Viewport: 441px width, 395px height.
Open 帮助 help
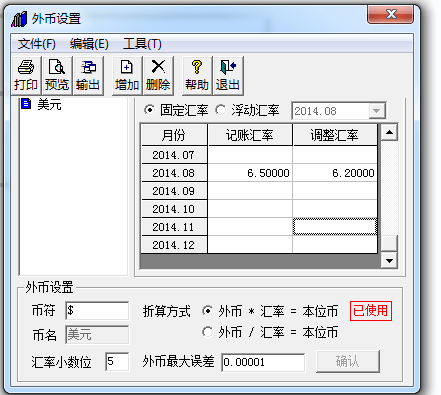click(x=197, y=76)
